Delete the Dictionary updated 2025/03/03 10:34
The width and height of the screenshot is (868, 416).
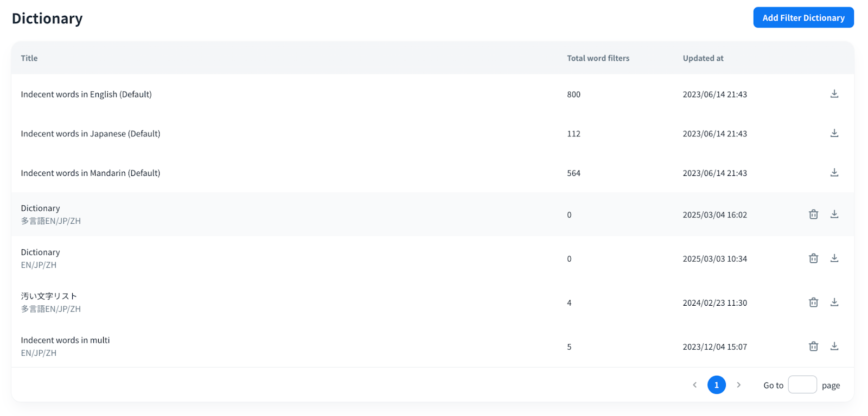click(813, 259)
